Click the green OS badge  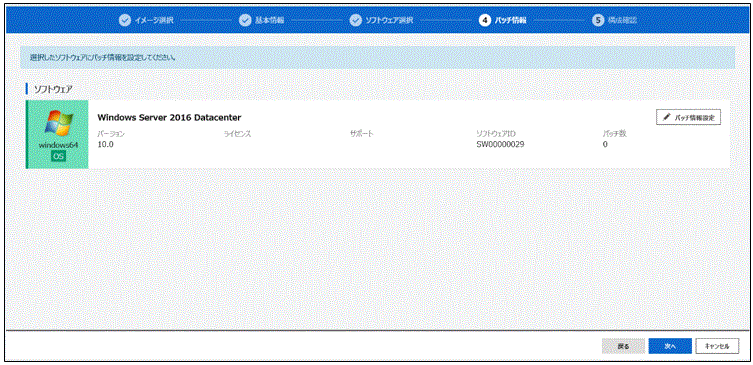(58, 156)
